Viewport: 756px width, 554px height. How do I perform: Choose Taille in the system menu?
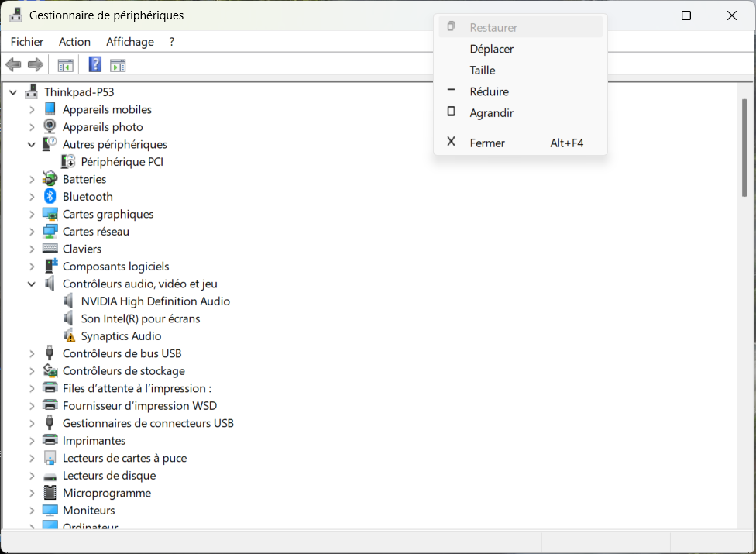(521, 71)
